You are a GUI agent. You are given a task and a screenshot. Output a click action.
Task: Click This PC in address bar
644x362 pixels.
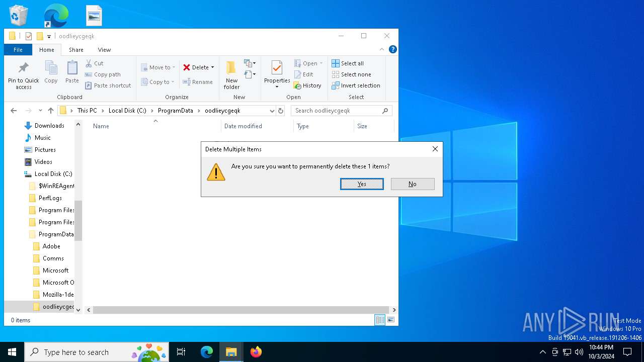pyautogui.click(x=87, y=111)
